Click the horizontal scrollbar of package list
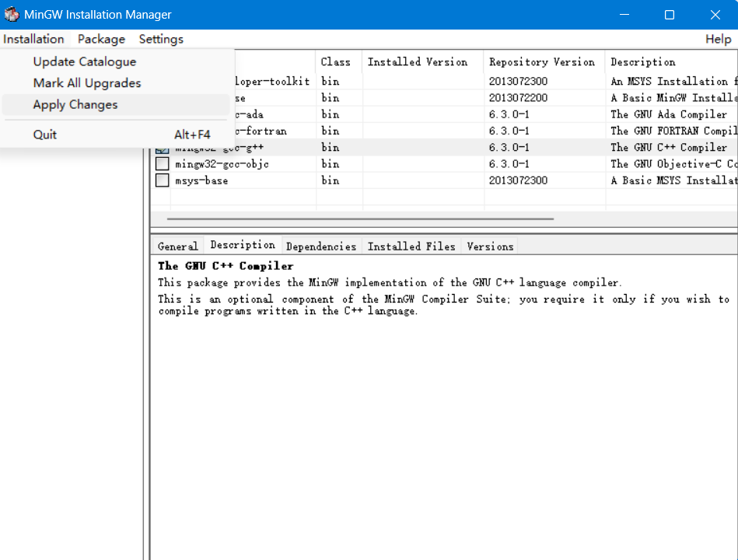The width and height of the screenshot is (738, 560). coord(360,219)
